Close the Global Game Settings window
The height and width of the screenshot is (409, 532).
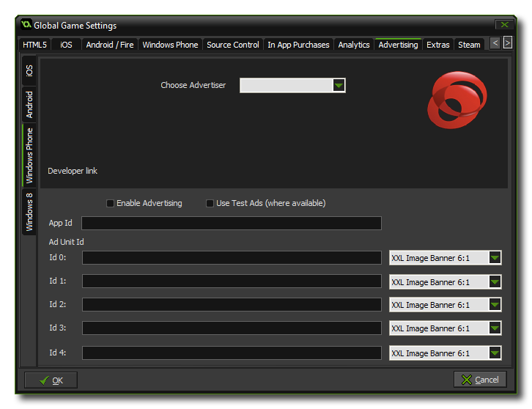tap(503, 25)
